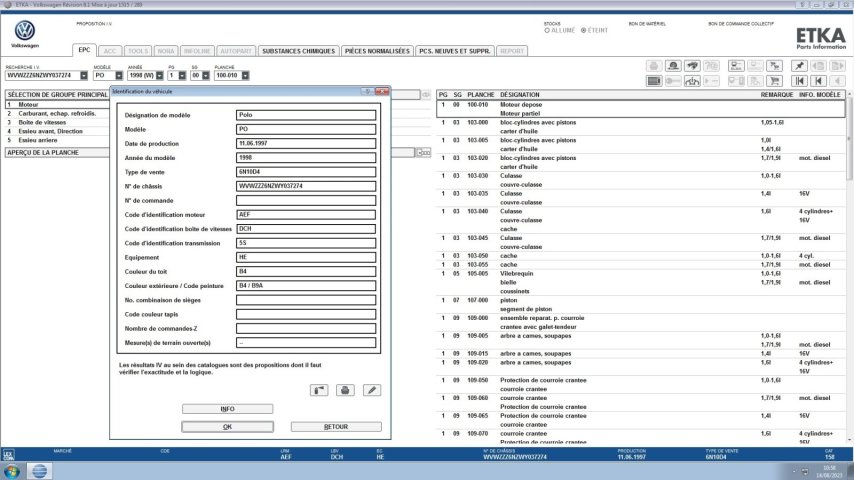Open the greyed REPORT tab
This screenshot has height=480, width=854.
[512, 51]
